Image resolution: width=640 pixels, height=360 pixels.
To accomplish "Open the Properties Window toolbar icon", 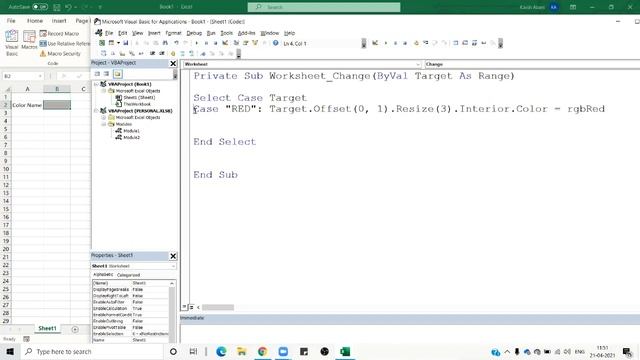I will (x=245, y=43).
